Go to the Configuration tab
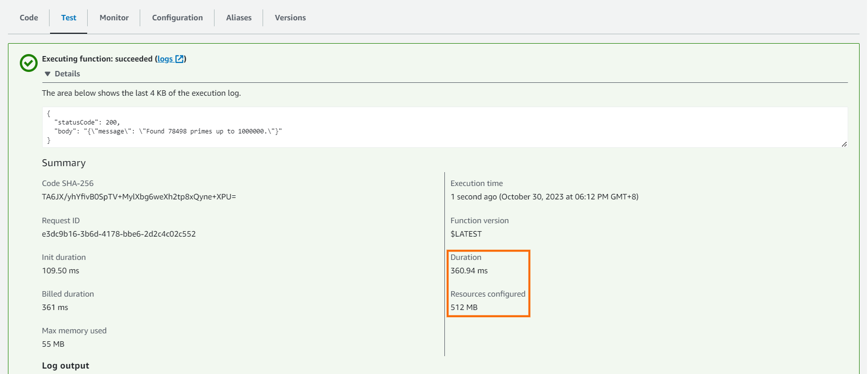868x374 pixels. pos(177,18)
